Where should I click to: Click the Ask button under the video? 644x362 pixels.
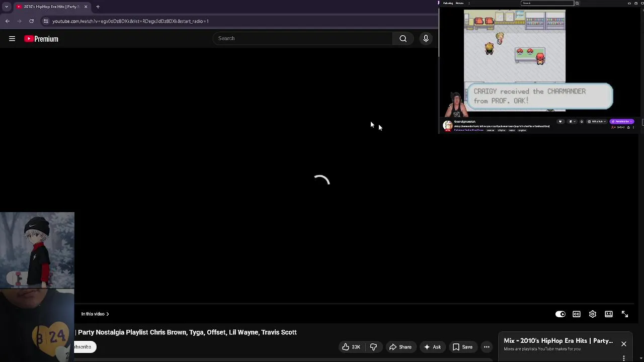click(x=432, y=347)
